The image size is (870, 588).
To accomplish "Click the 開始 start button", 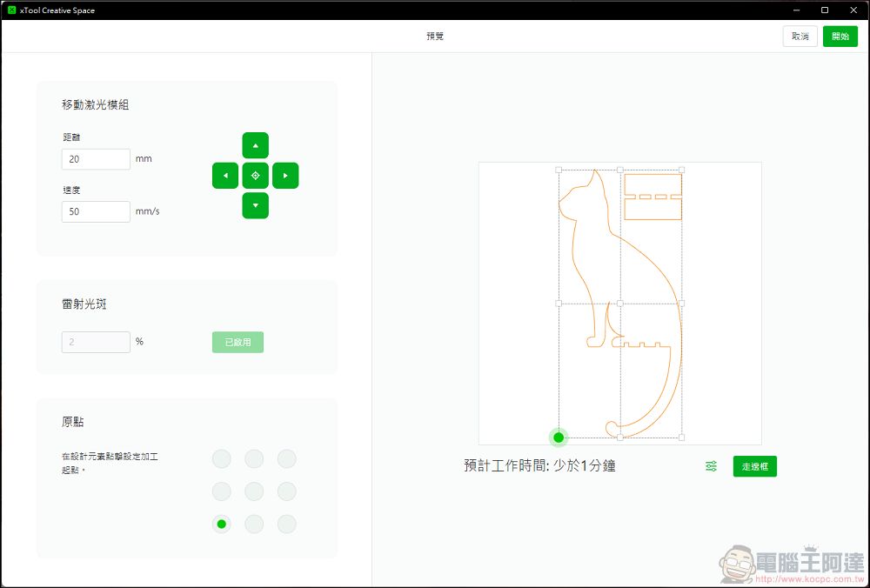I will tap(840, 37).
